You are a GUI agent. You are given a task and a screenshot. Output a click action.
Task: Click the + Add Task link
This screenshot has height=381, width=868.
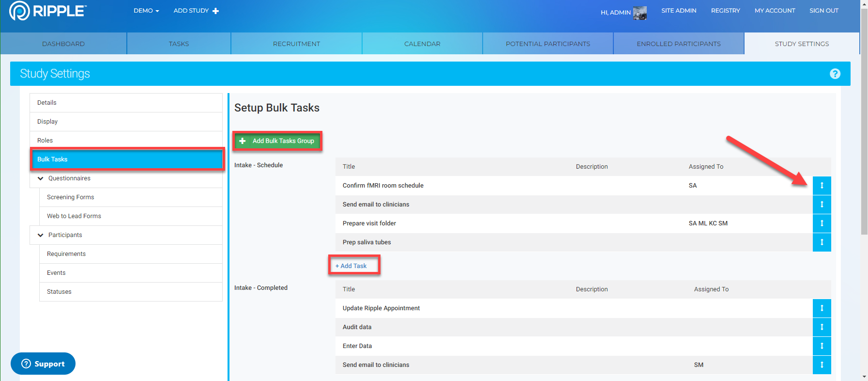click(351, 266)
